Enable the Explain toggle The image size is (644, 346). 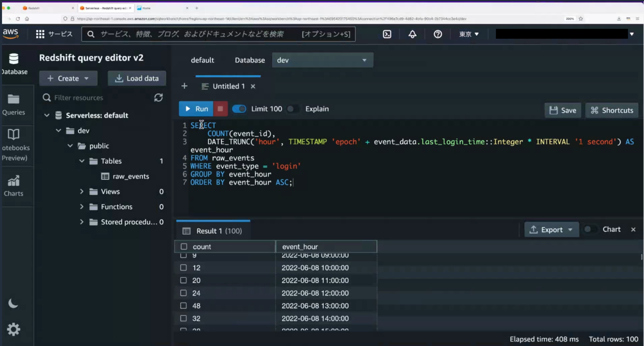(293, 109)
